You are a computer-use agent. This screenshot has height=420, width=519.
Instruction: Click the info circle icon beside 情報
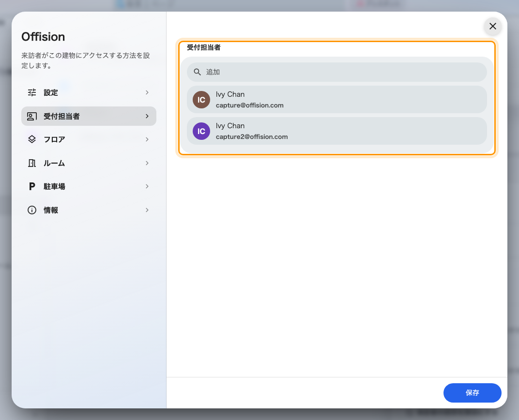(x=32, y=210)
